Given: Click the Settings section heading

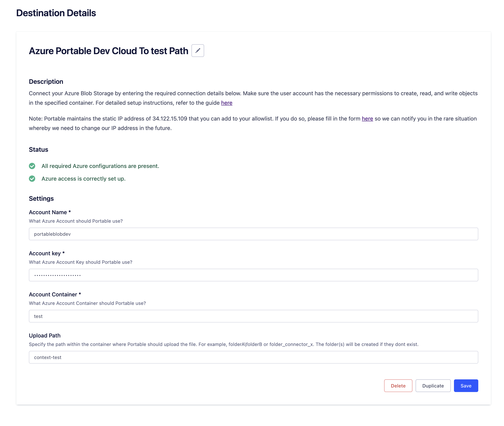Looking at the screenshot, I should tap(41, 199).
